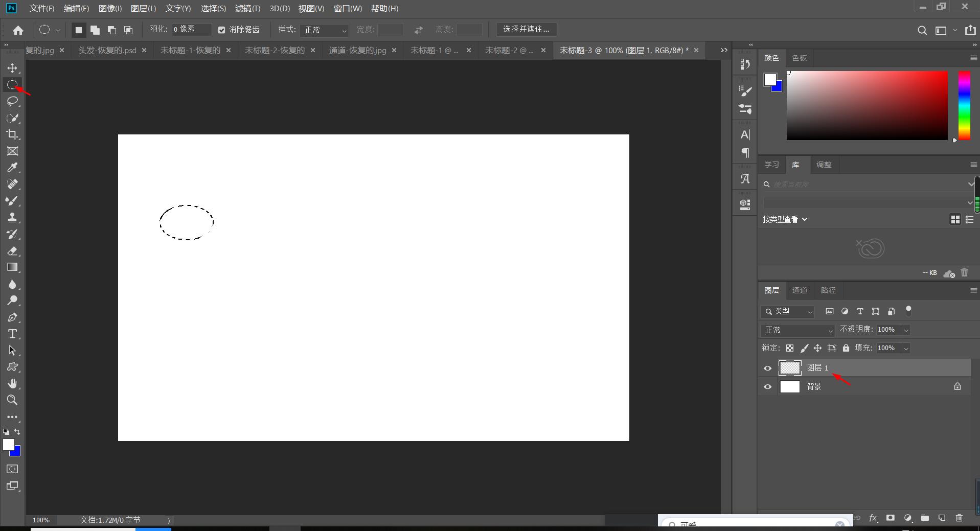Click the rainbow hue slider strip

(x=964, y=105)
